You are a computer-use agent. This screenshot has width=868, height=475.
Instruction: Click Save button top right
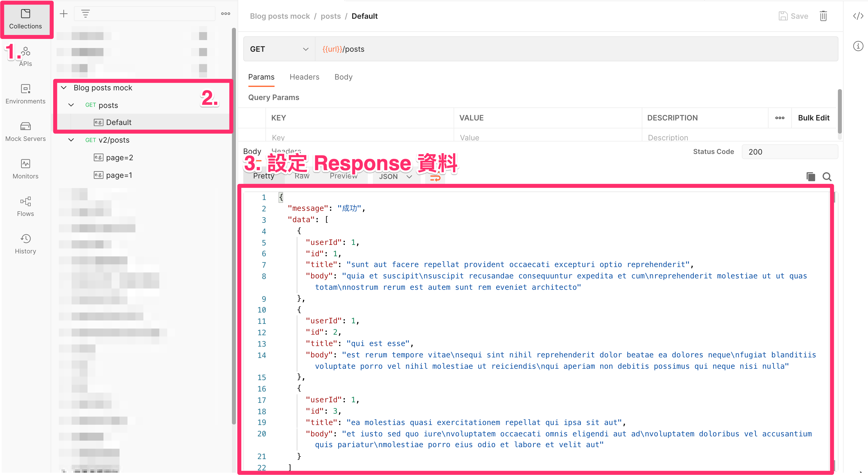click(793, 16)
